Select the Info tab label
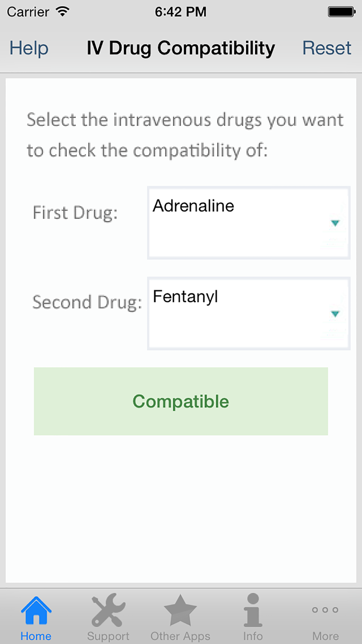 253,636
